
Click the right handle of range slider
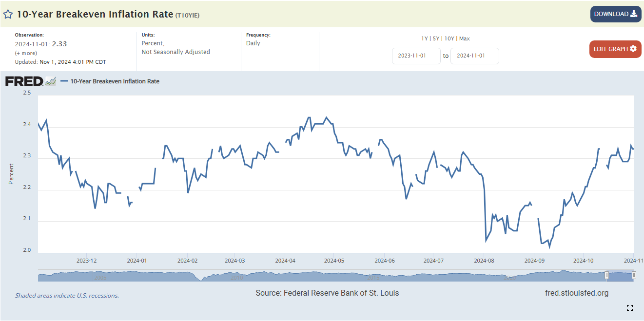tap(634, 276)
